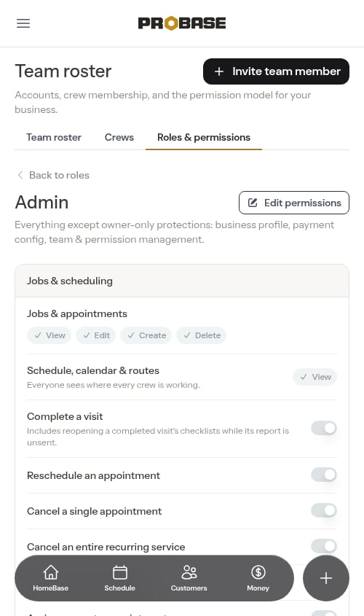
Task: Open the Schedule calendar icon
Action: (119, 572)
